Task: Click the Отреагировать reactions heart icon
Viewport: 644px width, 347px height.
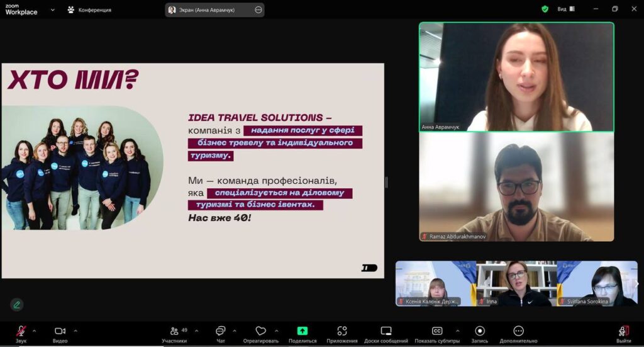Action: point(260,331)
